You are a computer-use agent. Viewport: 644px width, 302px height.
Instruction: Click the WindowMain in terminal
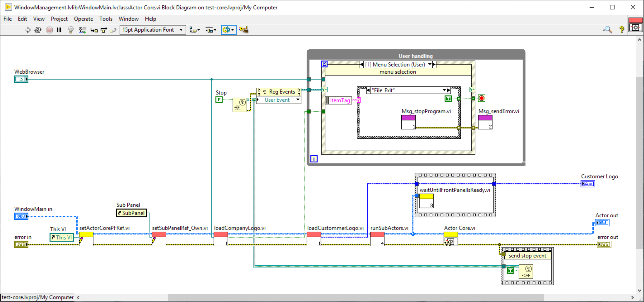21,216
